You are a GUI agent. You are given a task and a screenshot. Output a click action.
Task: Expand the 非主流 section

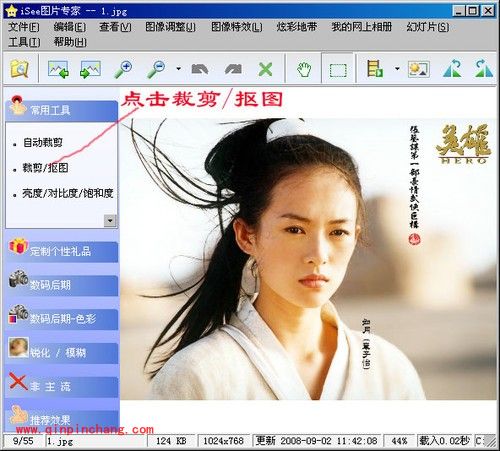point(62,387)
